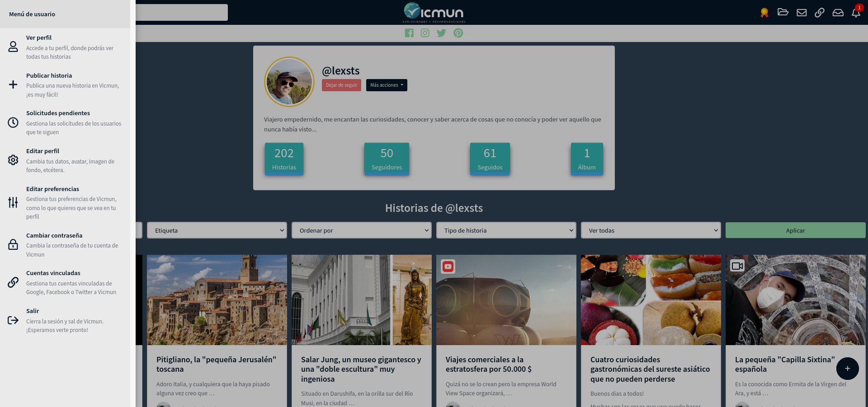
Task: Open the 1 Álbum stat box
Action: tap(587, 159)
